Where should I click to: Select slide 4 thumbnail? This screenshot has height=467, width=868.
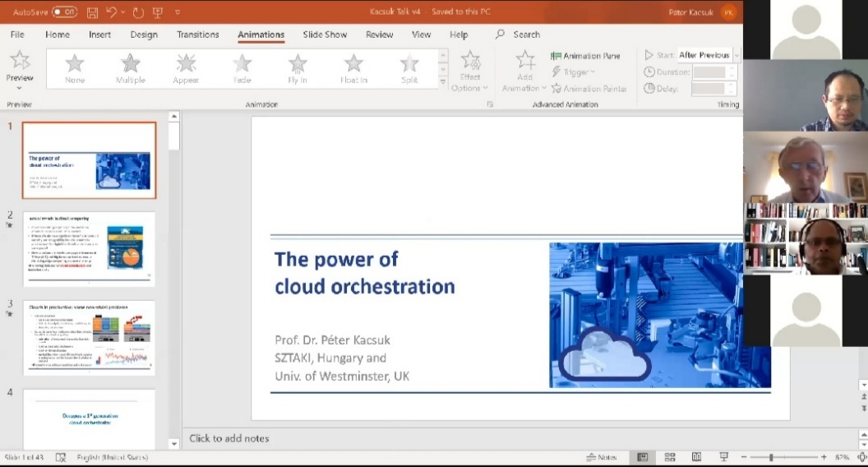click(89, 419)
